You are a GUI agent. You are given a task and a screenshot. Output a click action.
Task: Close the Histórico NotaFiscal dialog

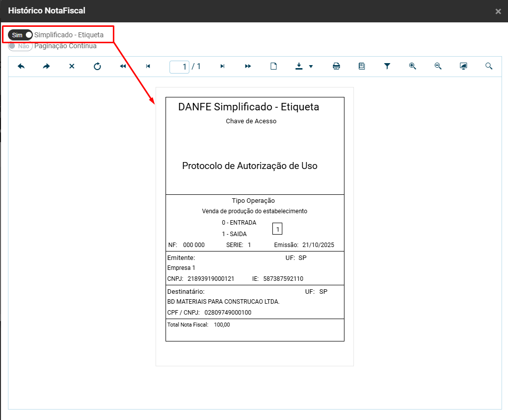click(x=498, y=11)
